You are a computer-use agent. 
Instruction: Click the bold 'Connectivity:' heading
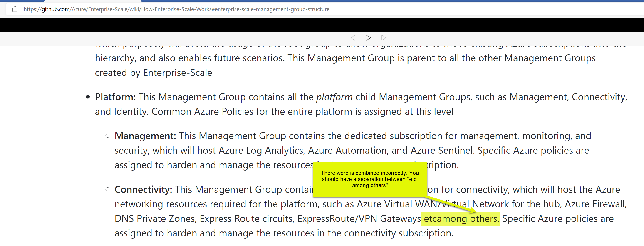point(143,189)
